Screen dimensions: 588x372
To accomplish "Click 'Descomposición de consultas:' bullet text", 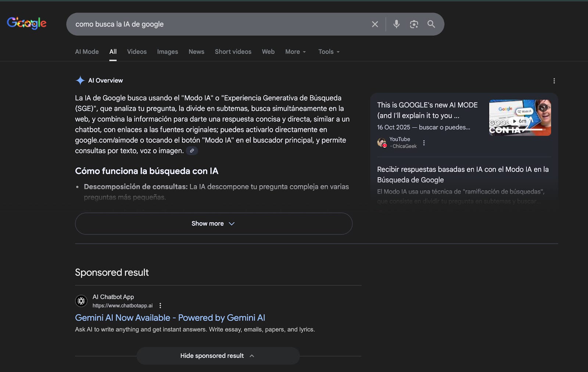I will [136, 187].
